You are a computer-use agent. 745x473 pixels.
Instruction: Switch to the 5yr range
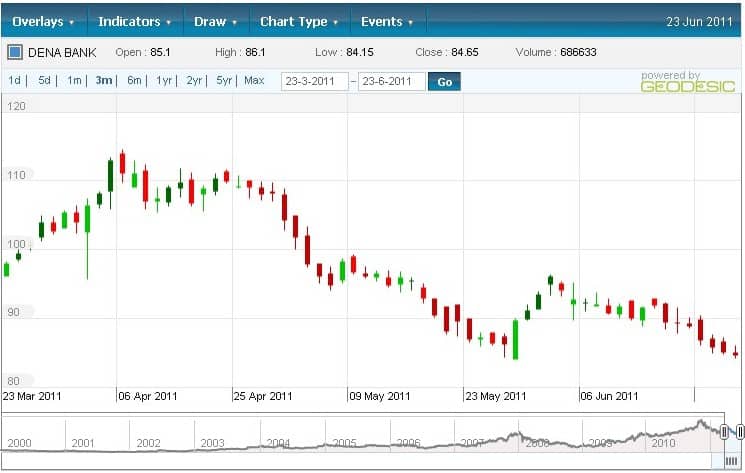(x=224, y=81)
